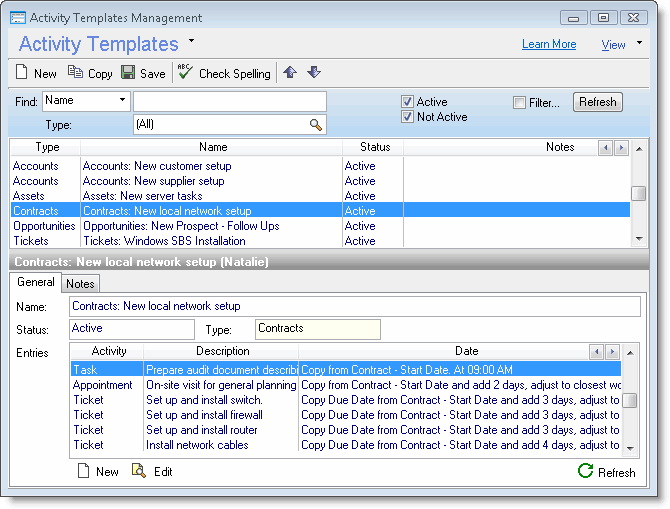Open the Learn More link
Viewport: 670px width, 509px height.
(x=548, y=44)
